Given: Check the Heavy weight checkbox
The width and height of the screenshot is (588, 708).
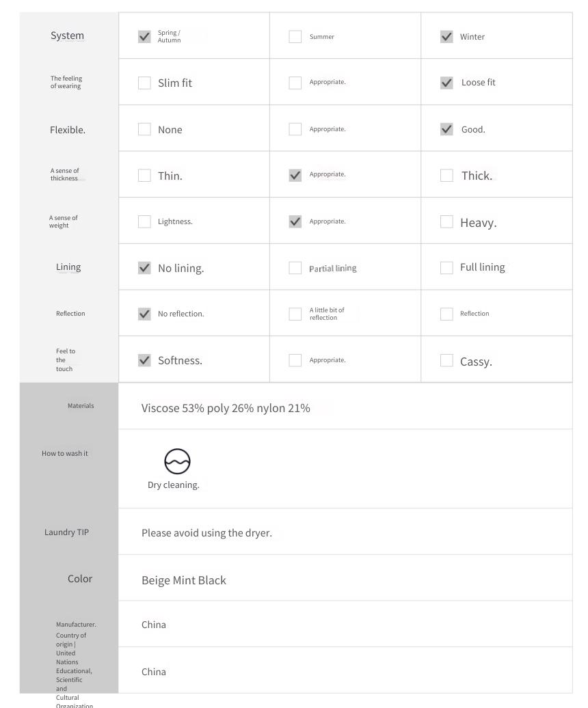Looking at the screenshot, I should tap(446, 221).
